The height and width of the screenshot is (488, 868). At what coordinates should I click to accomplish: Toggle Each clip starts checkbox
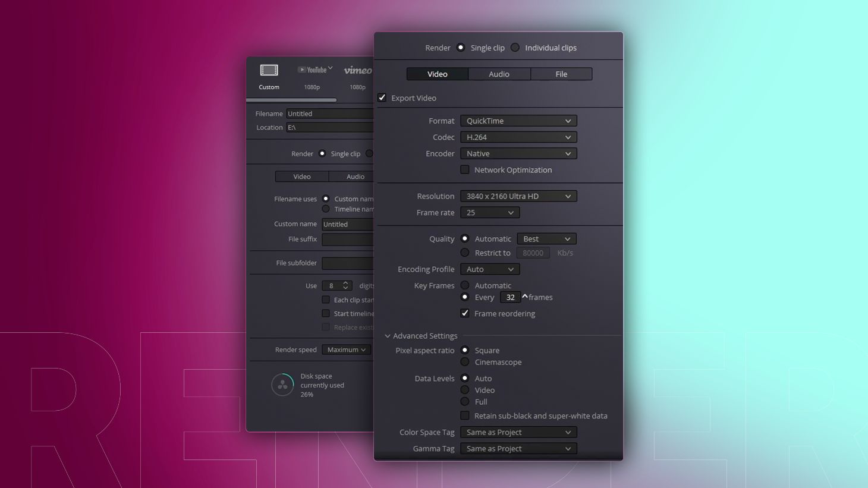coord(326,300)
